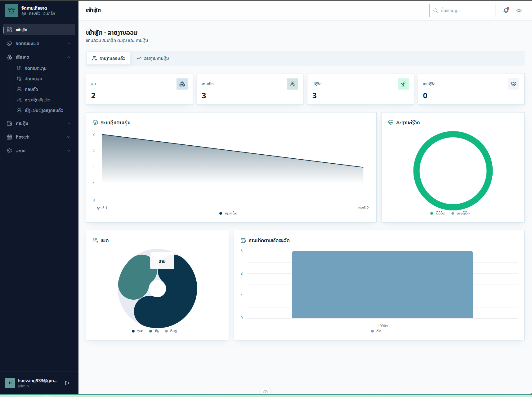Image resolution: width=532 pixels, height=397 pixels.
Task: Click the people icon on ສະມາຊິກ card
Action: pyautogui.click(x=293, y=84)
